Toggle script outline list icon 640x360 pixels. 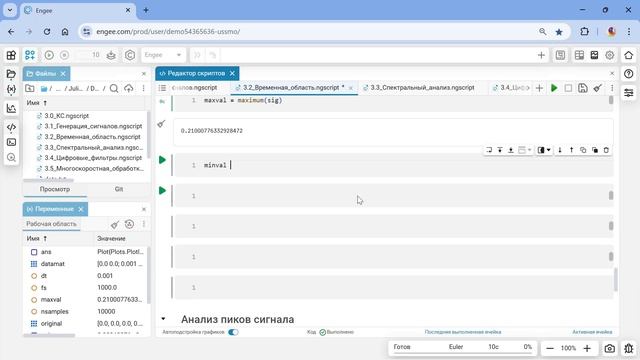point(162,88)
